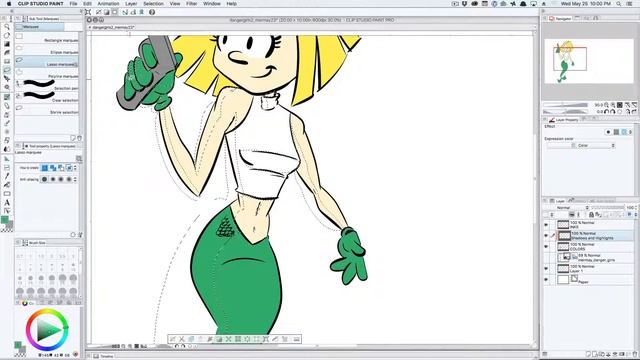Select the Magnifier zoom tool
This screenshot has height=360, width=640.
click(x=7, y=27)
